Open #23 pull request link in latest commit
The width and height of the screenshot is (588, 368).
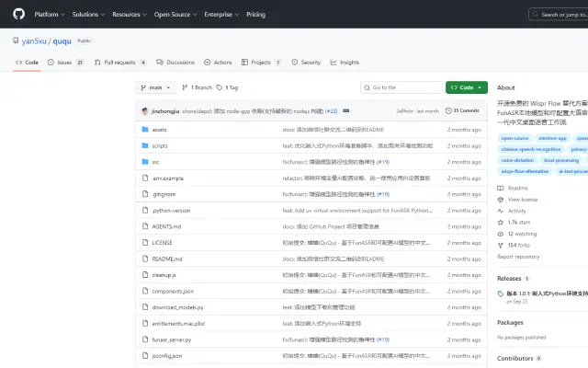click(331, 111)
